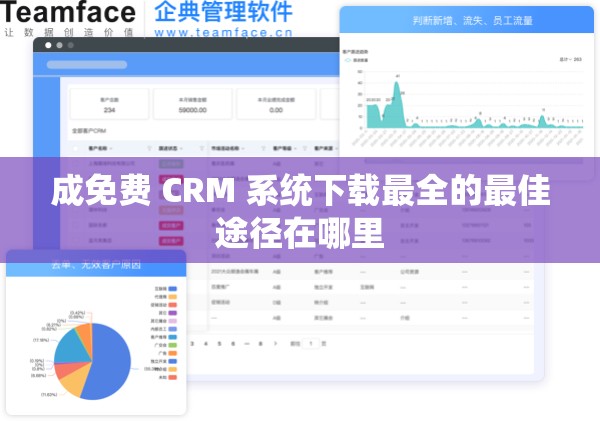The width and height of the screenshot is (600, 421).
Task: Click the search bar in the blue header
Action: tap(87, 65)
